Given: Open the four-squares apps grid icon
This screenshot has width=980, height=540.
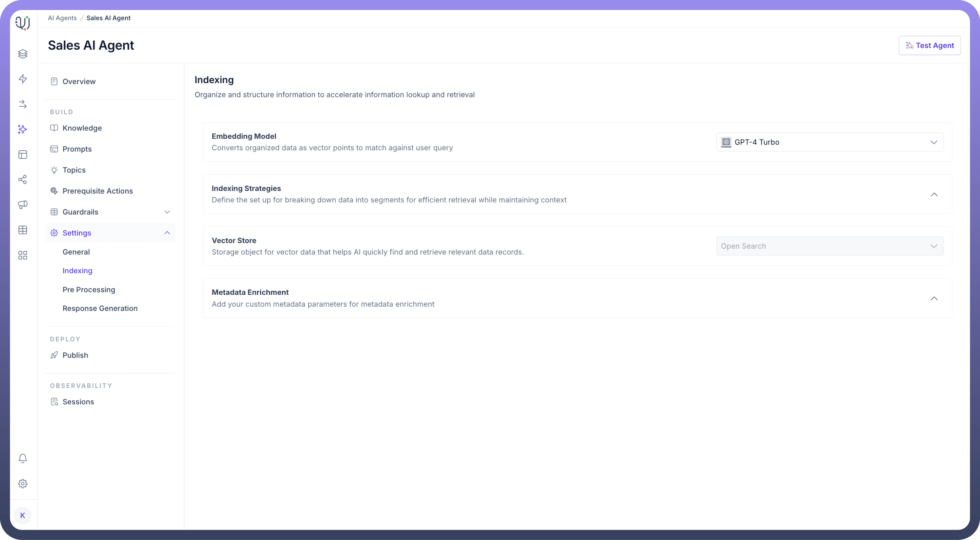Looking at the screenshot, I should pos(23,255).
